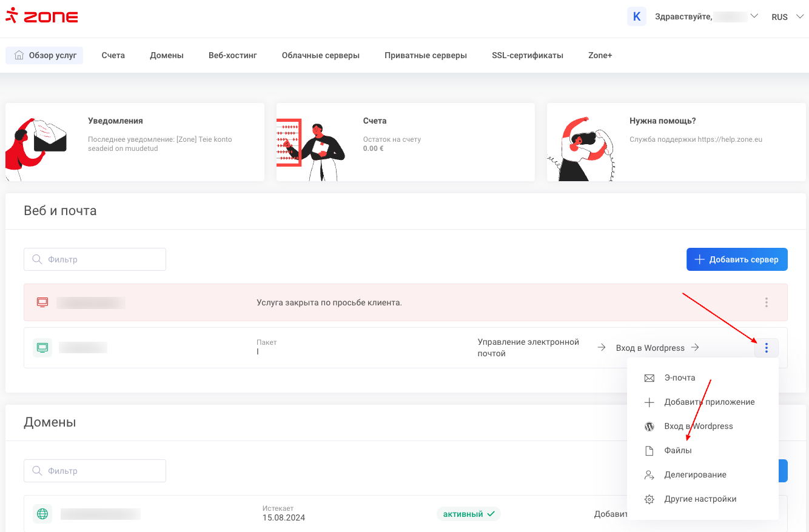This screenshot has height=532, width=809.
Task: Expand the user account greeting dropdown
Action: 707,17
